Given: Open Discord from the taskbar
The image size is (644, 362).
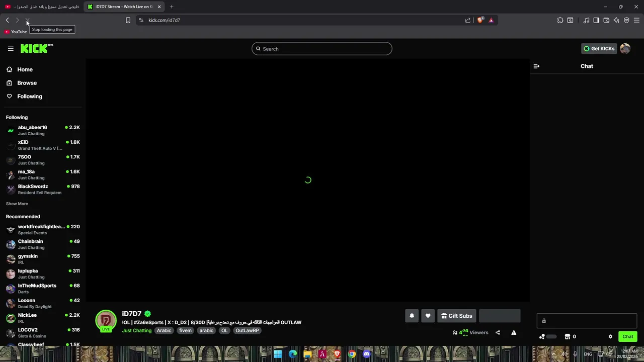Looking at the screenshot, I should pyautogui.click(x=367, y=354).
